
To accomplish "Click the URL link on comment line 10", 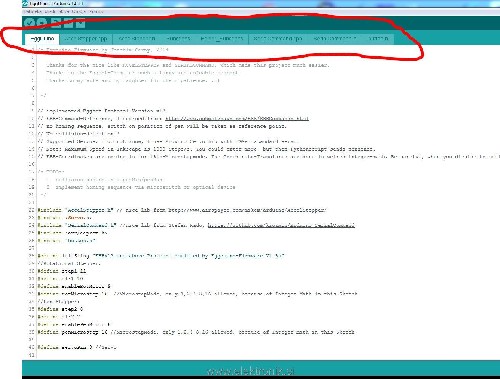I will click(237, 118).
